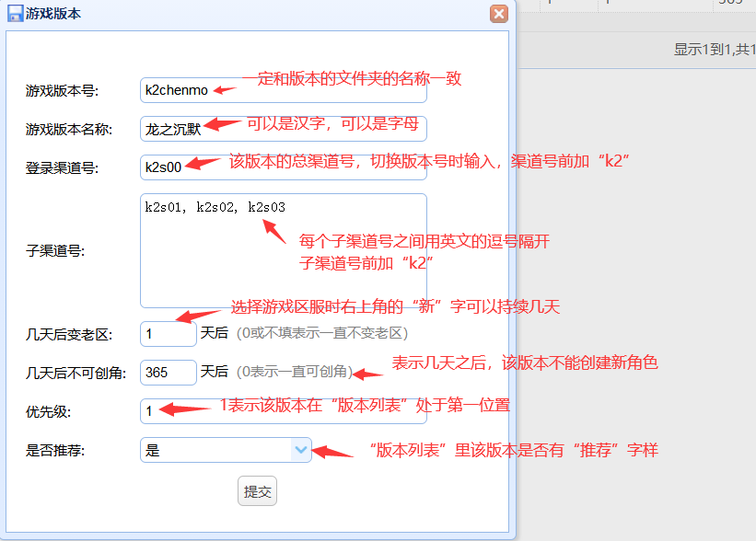Click the floppy disk icon in the title bar
The height and width of the screenshot is (541, 756).
coord(16,14)
